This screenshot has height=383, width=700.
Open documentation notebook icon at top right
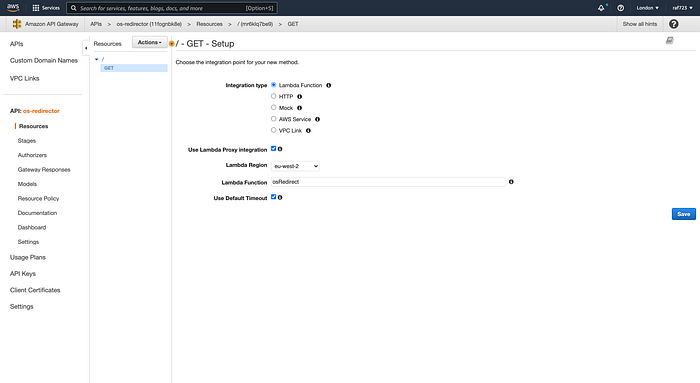(670, 41)
